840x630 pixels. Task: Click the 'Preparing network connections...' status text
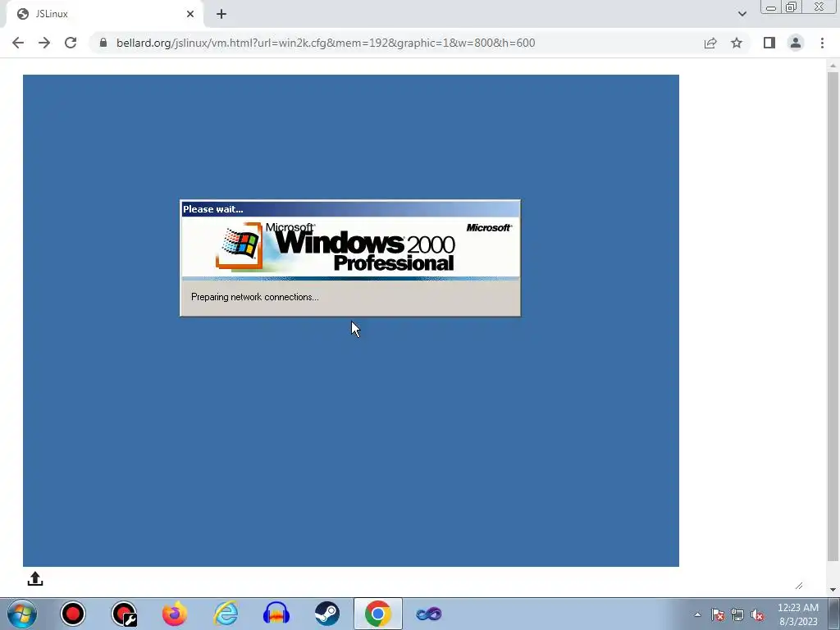(x=255, y=297)
